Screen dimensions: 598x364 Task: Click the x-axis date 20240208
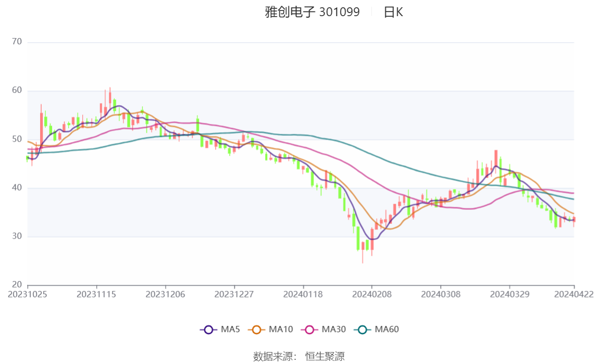(372, 295)
